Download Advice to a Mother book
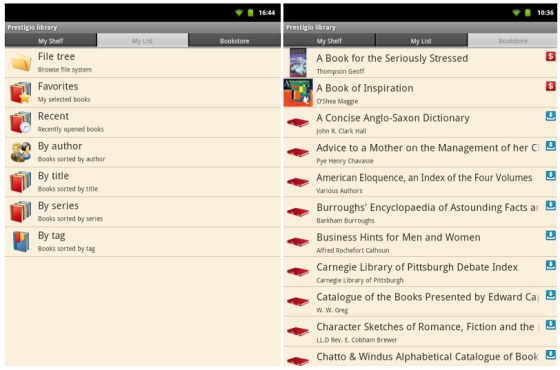560x370 pixels. [x=551, y=146]
